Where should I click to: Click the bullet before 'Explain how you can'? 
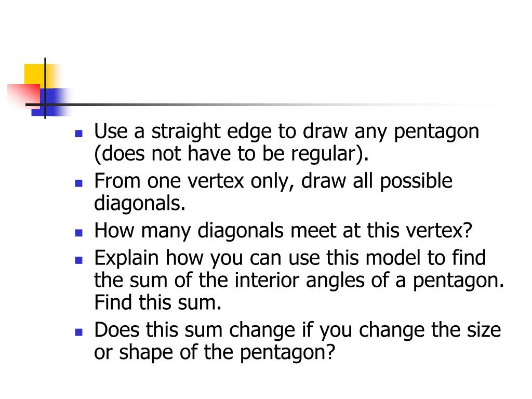pos(79,260)
